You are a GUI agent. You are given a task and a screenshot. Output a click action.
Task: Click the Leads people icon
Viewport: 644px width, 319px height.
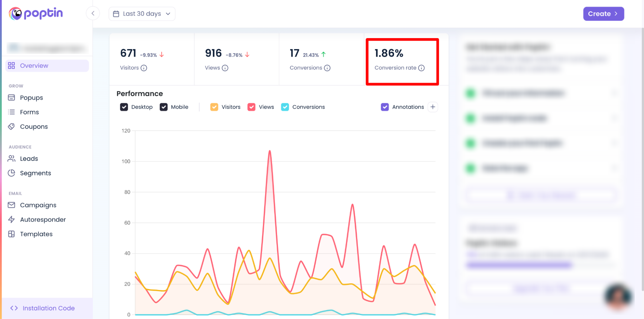[x=12, y=159]
